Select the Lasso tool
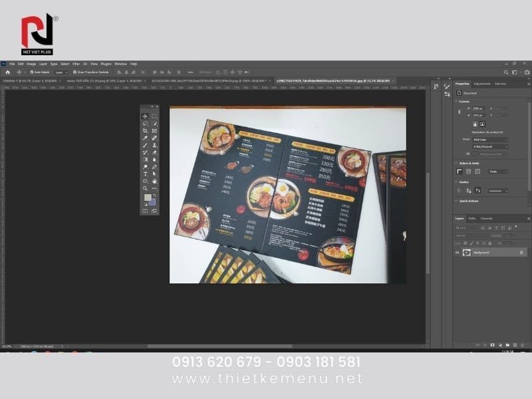The width and height of the screenshot is (532, 399). 145,124
